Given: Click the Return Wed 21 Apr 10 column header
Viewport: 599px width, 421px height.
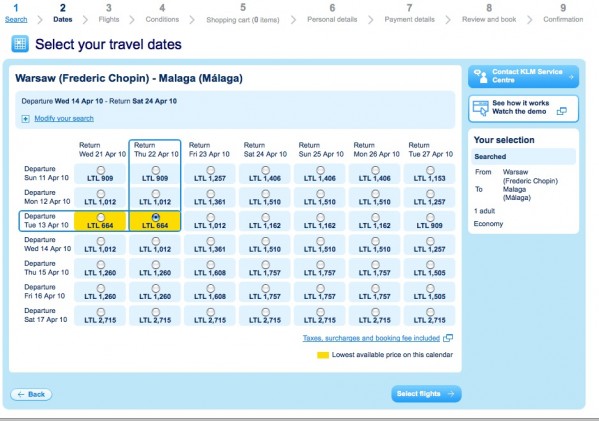Looking at the screenshot, I should click(102, 150).
